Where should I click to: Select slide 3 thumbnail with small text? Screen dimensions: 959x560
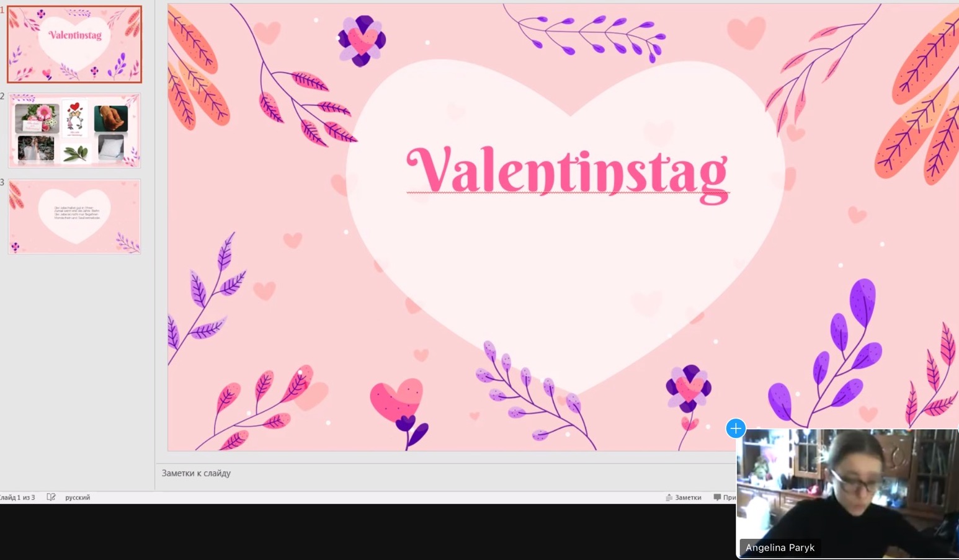pyautogui.click(x=74, y=216)
